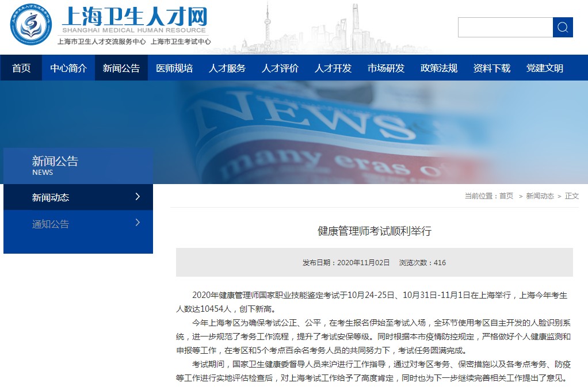Image resolution: width=588 pixels, height=390 pixels.
Task: Click the 首页 breadcrumb link
Action: 506,196
